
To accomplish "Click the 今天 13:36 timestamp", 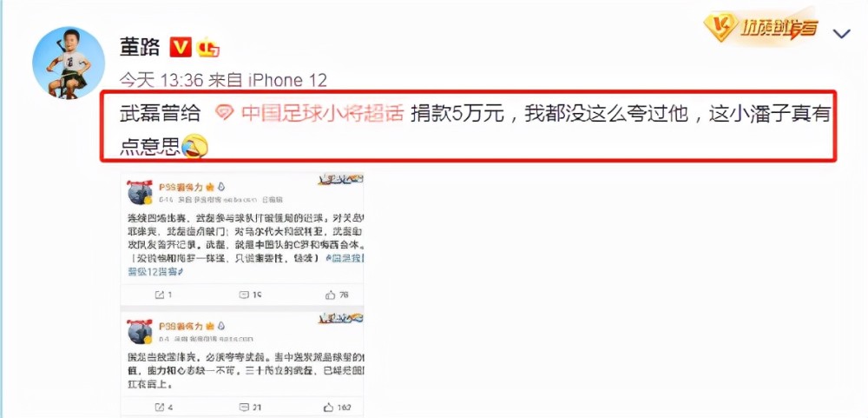I will pyautogui.click(x=161, y=80).
